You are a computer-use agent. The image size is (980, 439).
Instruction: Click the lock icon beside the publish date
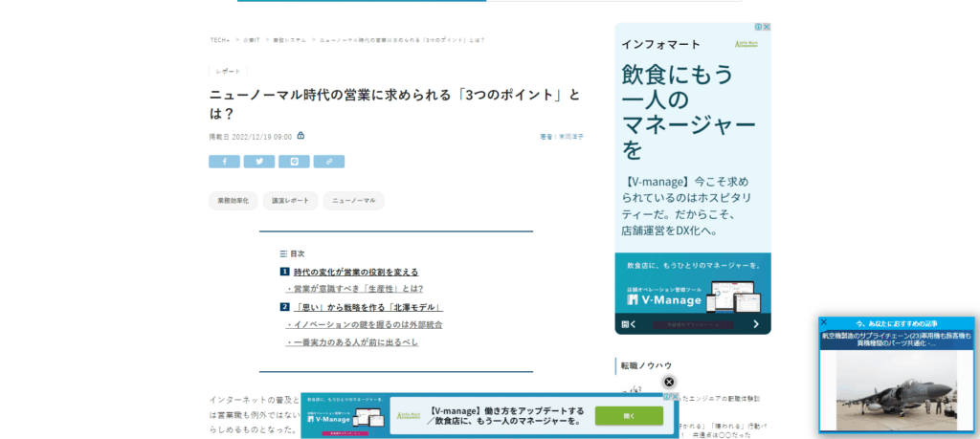(301, 136)
